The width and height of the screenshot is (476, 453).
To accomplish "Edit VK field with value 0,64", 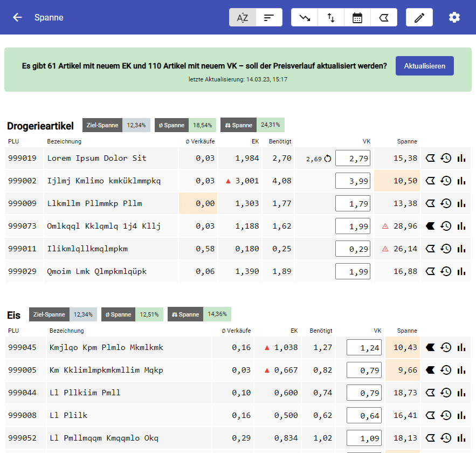I will [364, 415].
